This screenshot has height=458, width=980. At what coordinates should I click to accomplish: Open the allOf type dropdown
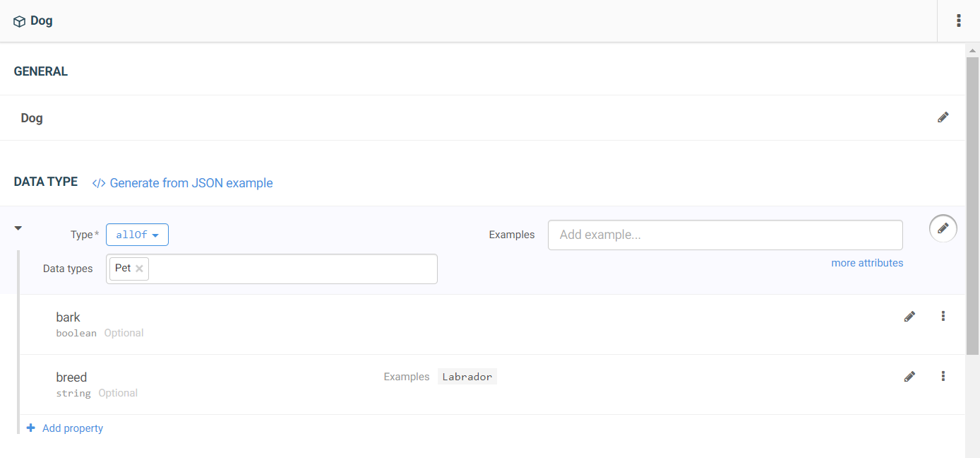(x=137, y=235)
